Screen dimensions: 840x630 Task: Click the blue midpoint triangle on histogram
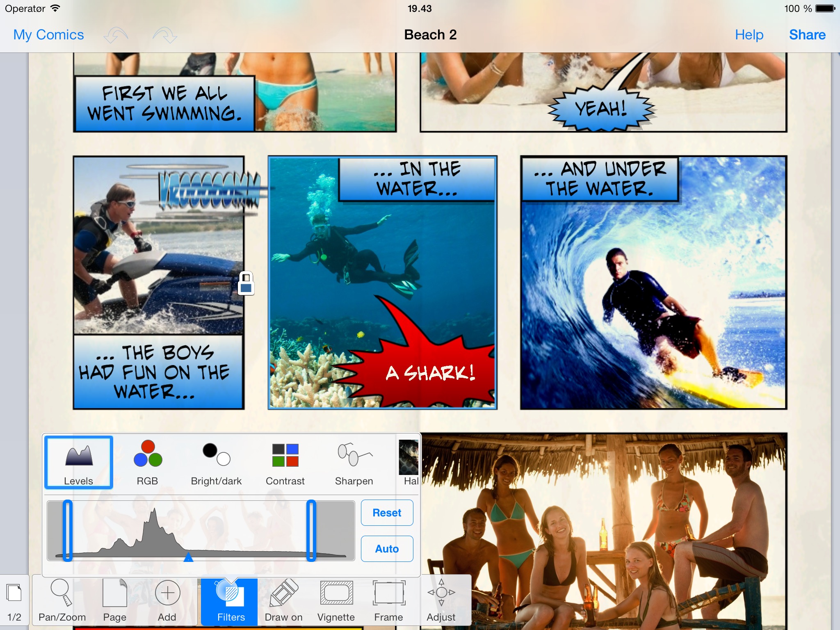pyautogui.click(x=188, y=557)
